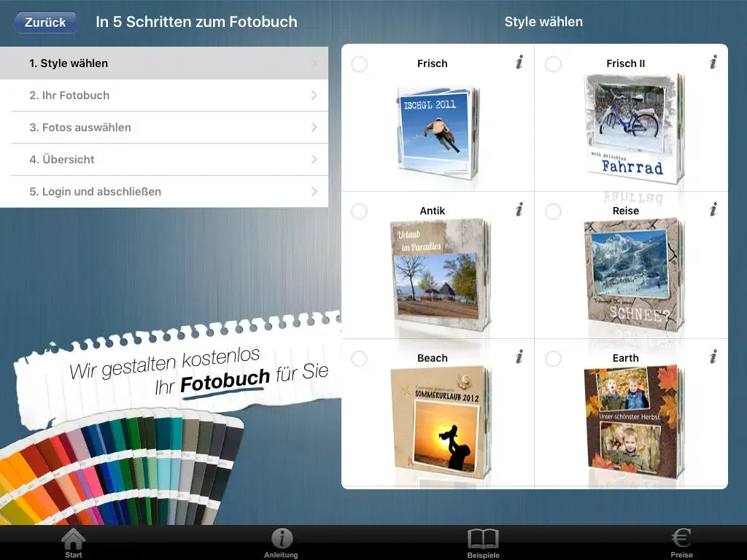Pick the Earth radio button

tap(553, 358)
